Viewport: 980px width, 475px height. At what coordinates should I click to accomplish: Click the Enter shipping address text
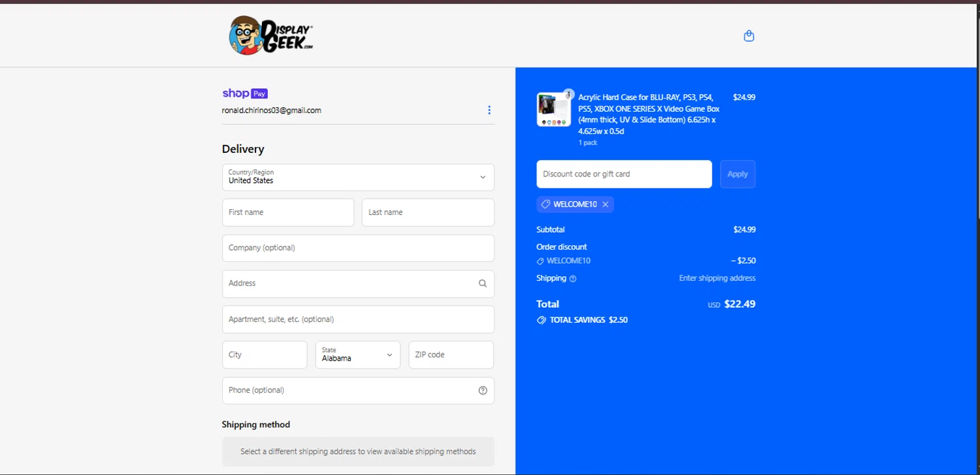pos(717,278)
